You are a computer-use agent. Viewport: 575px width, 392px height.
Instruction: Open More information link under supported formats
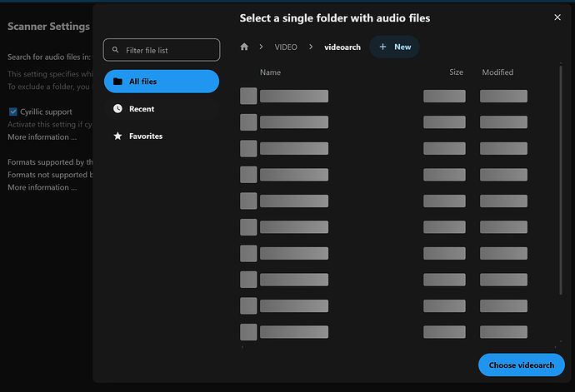(42, 188)
